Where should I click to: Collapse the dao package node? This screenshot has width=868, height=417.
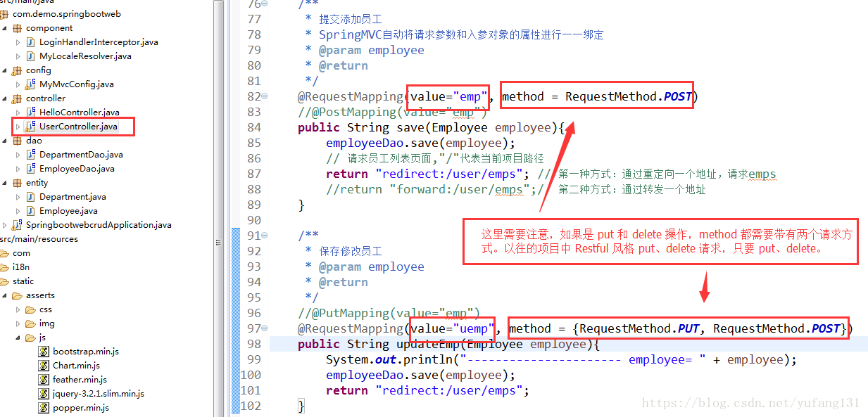click(x=4, y=141)
